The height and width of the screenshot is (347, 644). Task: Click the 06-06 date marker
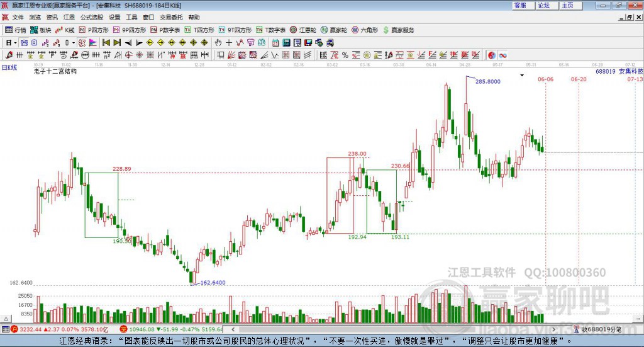pos(546,79)
